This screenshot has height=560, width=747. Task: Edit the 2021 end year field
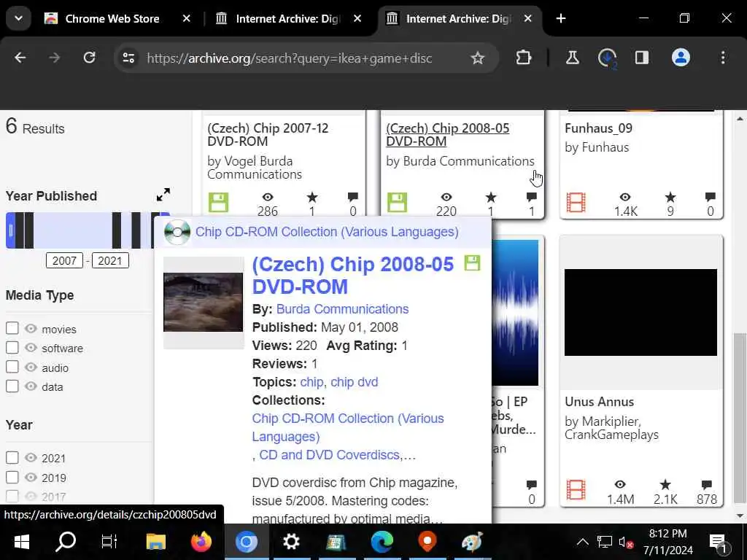[110, 260]
